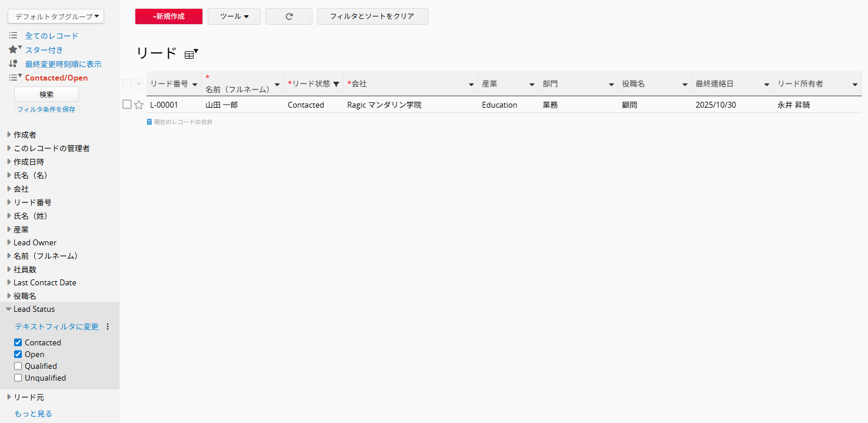Open the ツール dropdown menu

click(x=234, y=16)
